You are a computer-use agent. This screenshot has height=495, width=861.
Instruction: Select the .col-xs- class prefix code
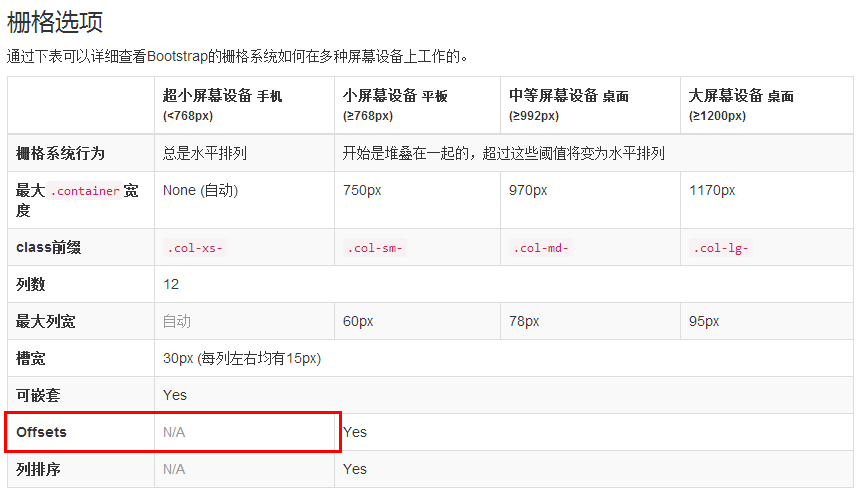tap(193, 248)
